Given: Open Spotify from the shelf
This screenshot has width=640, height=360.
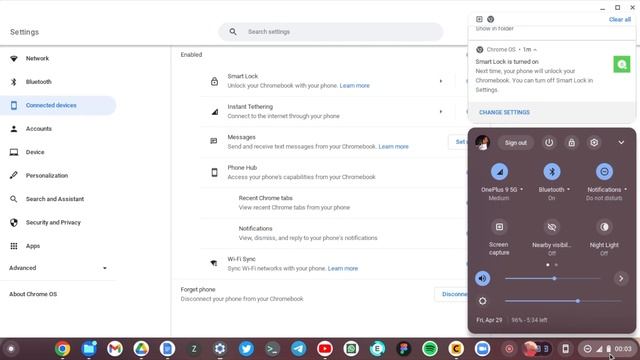Looking at the screenshot, I should [x=430, y=349].
